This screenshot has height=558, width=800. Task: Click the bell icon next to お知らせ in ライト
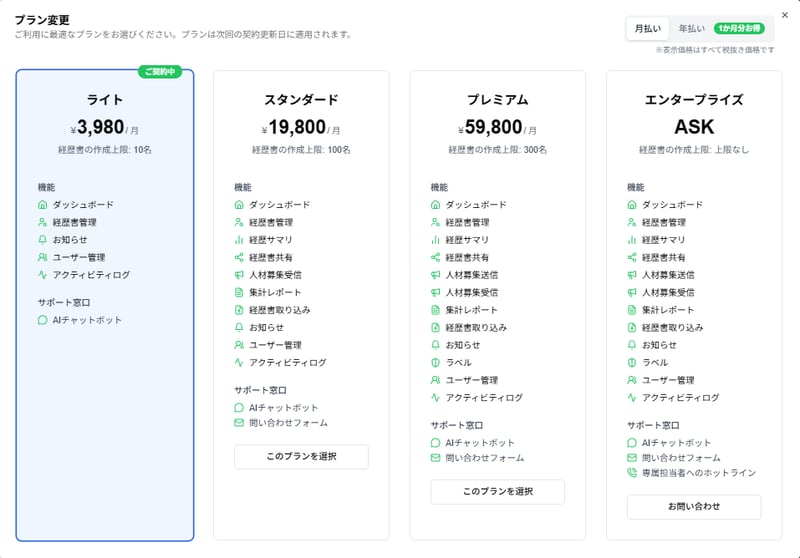42,240
